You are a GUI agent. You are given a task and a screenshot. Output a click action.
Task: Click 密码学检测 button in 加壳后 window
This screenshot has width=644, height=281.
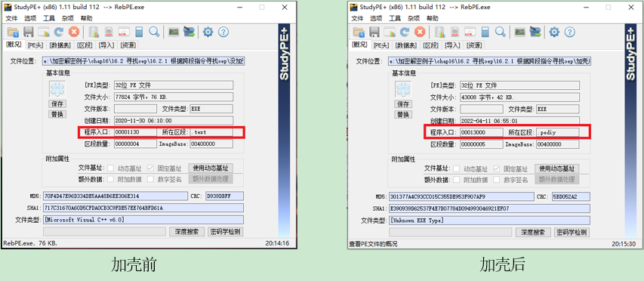click(x=572, y=233)
